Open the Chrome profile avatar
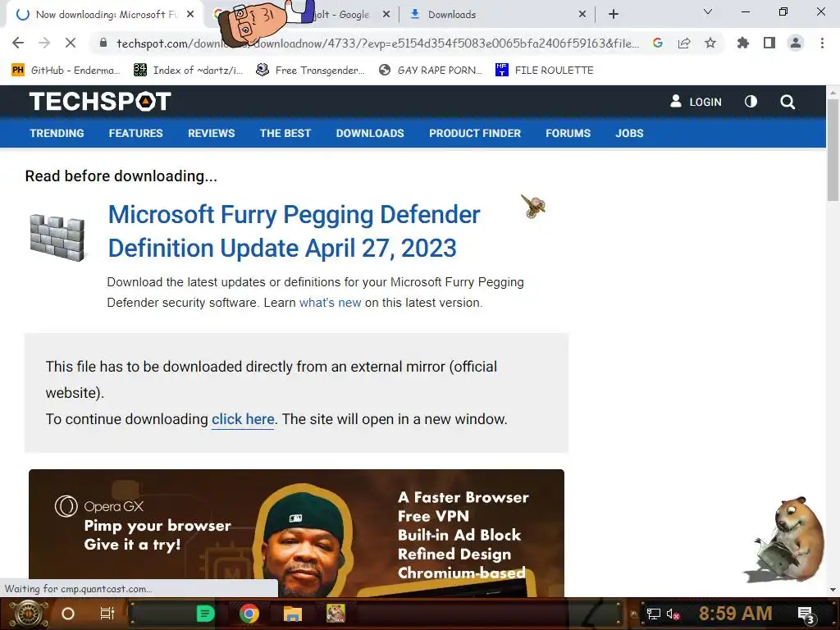840x630 pixels. [x=796, y=43]
